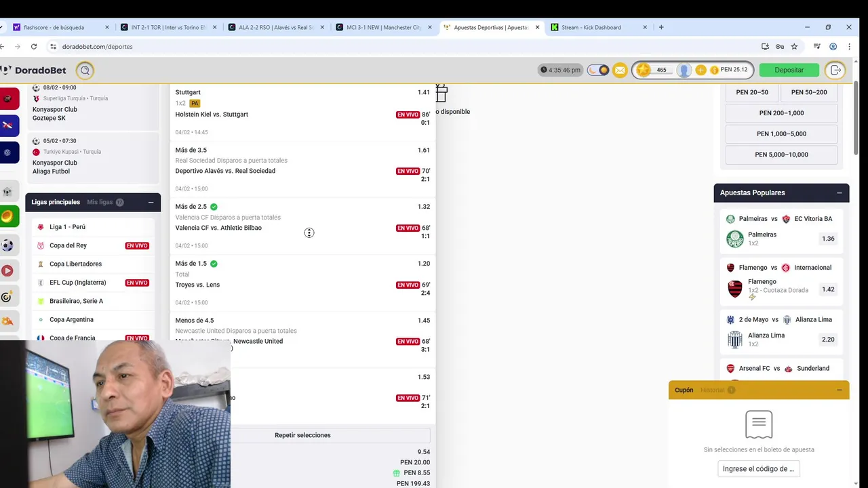Open Konyaspor Club vs Aliaga Futbol match
This screenshot has width=868, height=488.
point(93,157)
